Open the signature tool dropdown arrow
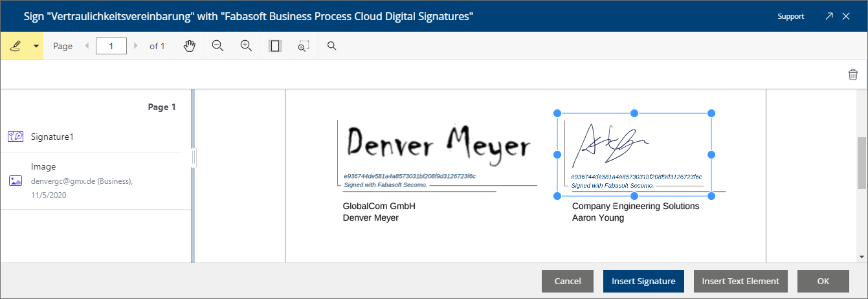The image size is (868, 299). pyautogui.click(x=36, y=46)
